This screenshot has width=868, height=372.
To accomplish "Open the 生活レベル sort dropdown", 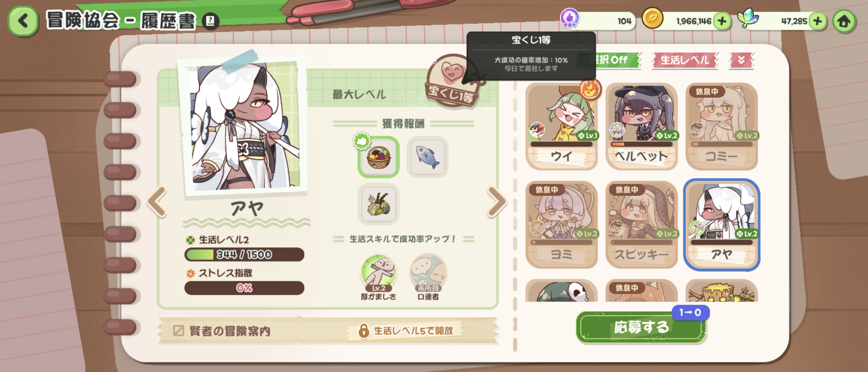I will point(685,60).
